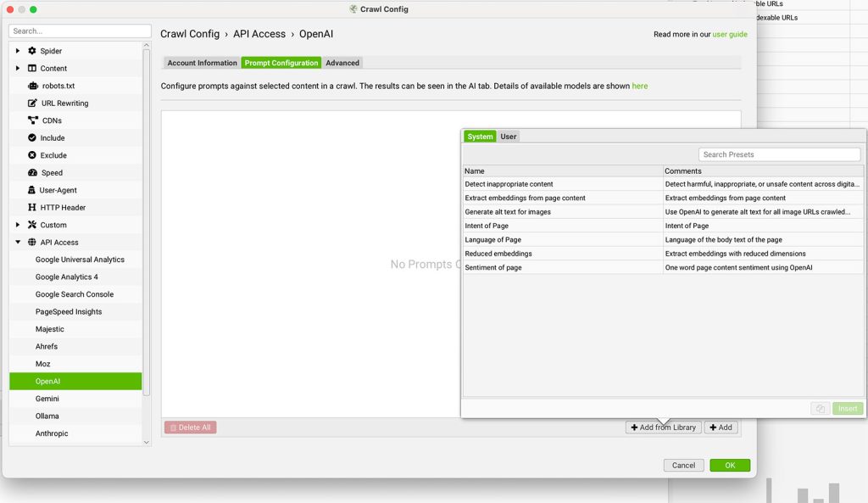Screen dimensions: 868x503
Task: Confirm with the OK button
Action: pyautogui.click(x=730, y=466)
